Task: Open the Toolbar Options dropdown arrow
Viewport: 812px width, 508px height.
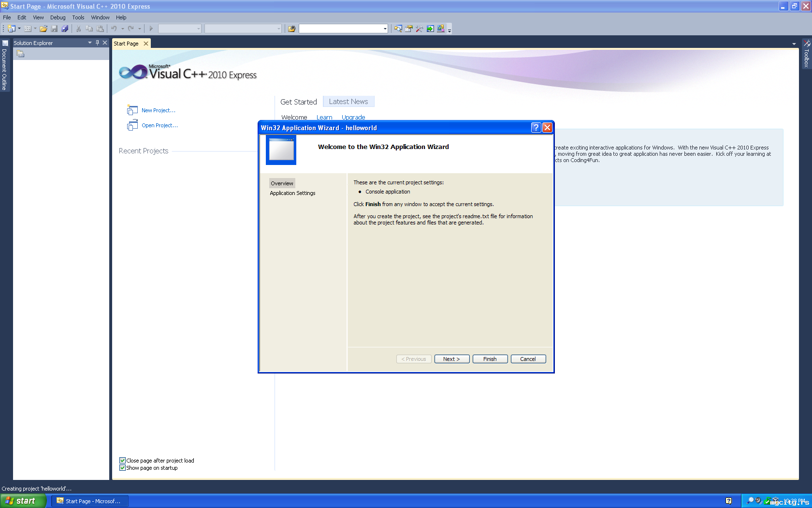Action: (x=449, y=30)
